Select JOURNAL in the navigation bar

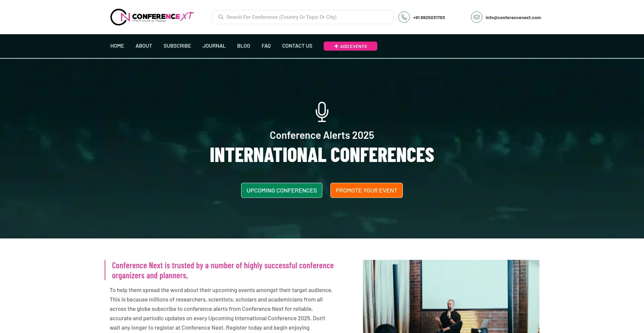click(214, 46)
